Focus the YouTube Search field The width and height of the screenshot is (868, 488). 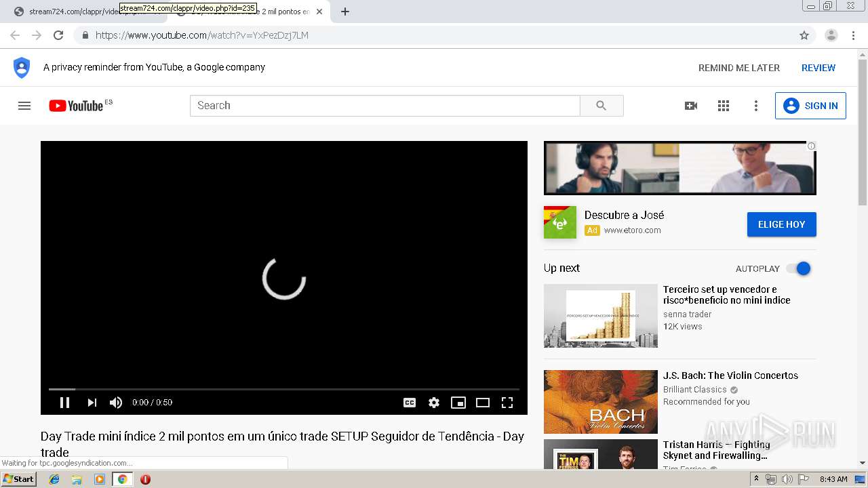385,106
